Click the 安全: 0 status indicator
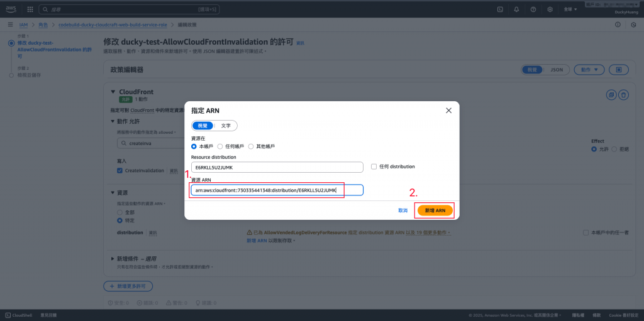 coord(118,303)
